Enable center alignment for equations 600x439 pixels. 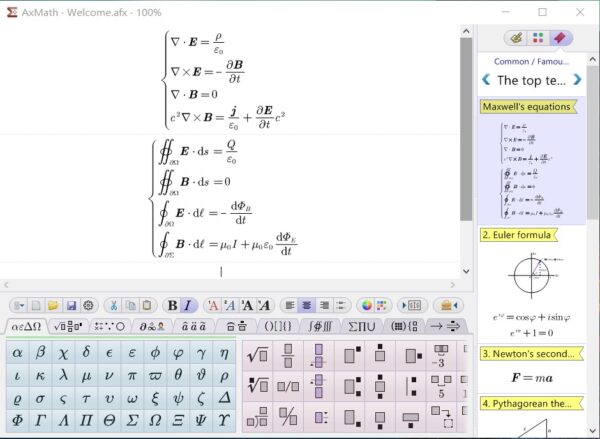coord(307,305)
